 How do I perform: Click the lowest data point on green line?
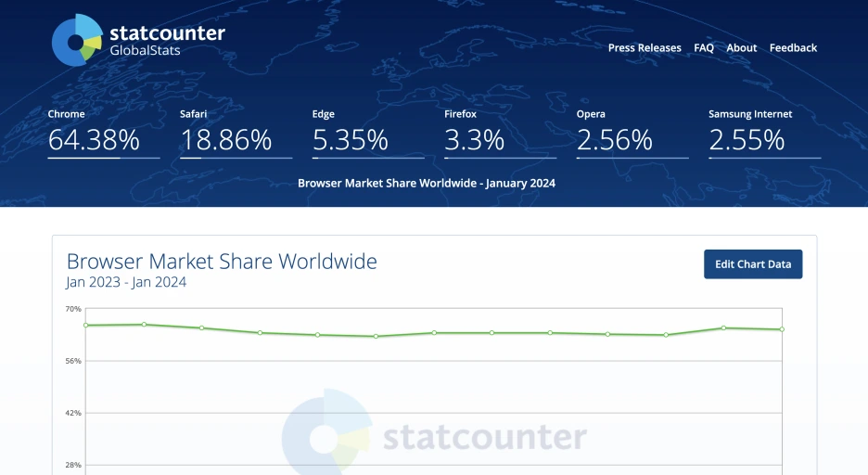pos(376,336)
